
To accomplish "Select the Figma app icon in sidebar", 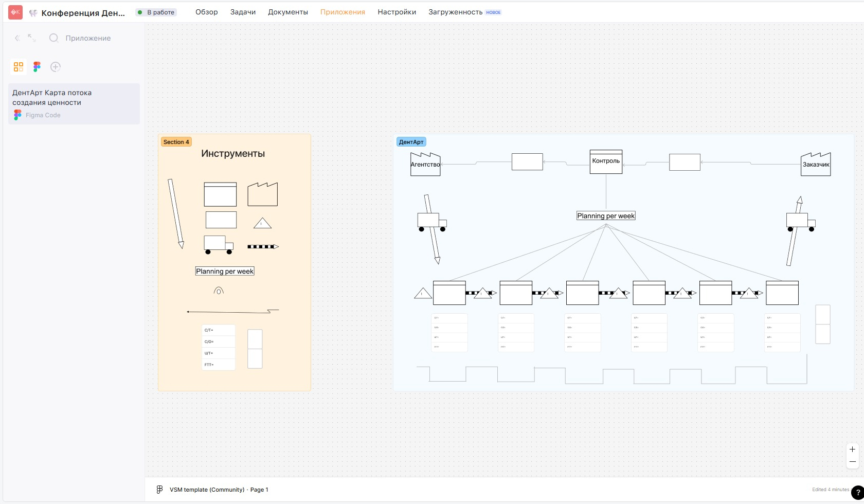I will 37,67.
